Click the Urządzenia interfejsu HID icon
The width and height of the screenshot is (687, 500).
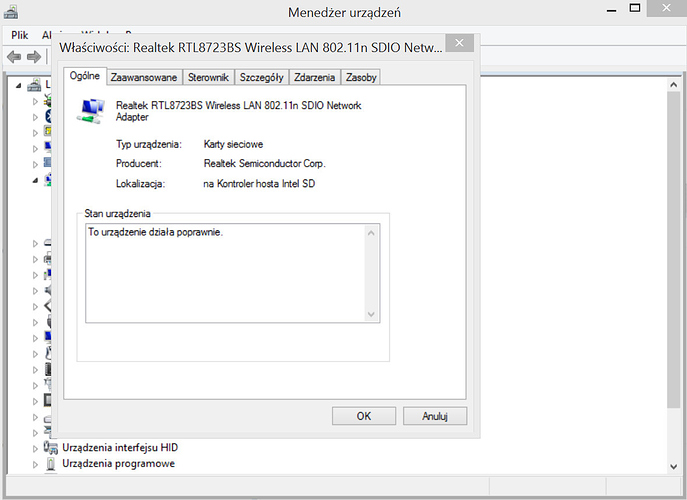50,447
